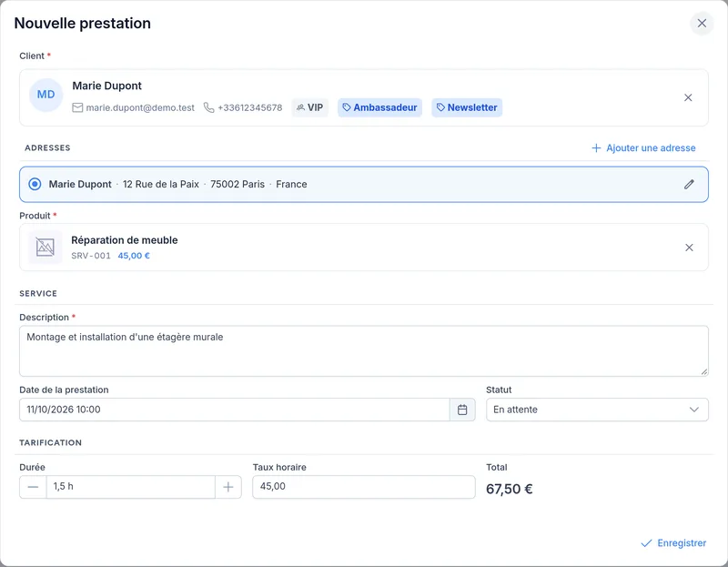This screenshot has width=728, height=567.
Task: Click the +33612345678 phone number
Action: click(249, 107)
